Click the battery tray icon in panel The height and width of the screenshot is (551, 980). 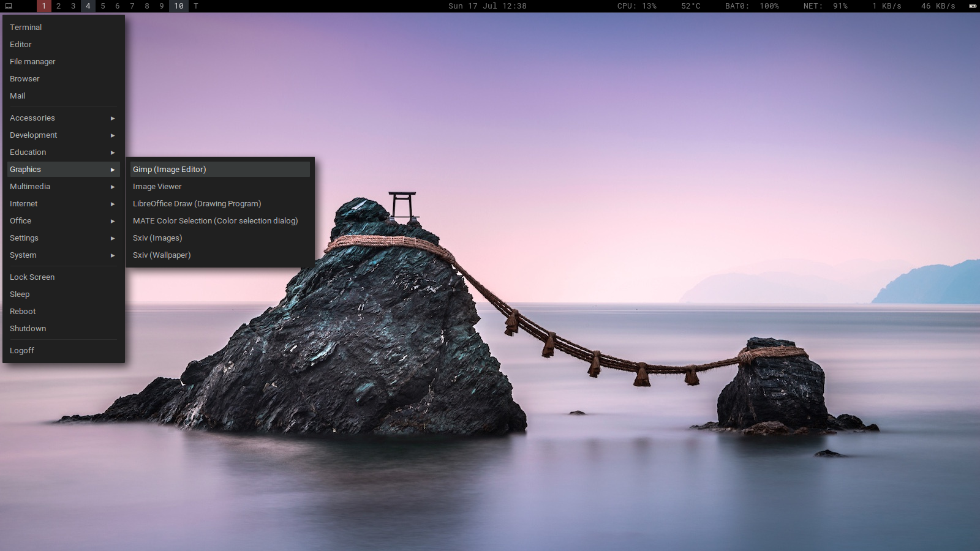(x=972, y=6)
